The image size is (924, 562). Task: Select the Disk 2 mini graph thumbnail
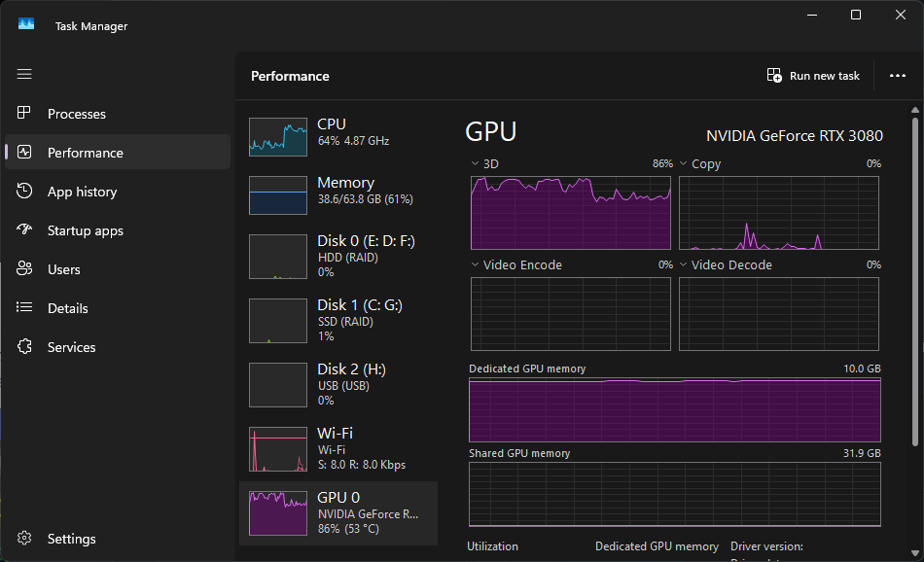click(278, 385)
